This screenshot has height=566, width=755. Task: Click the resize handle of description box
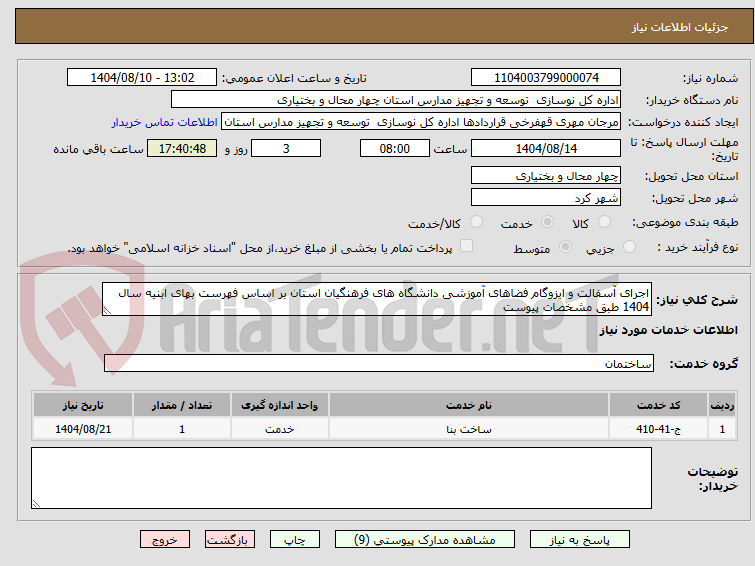coord(107,311)
